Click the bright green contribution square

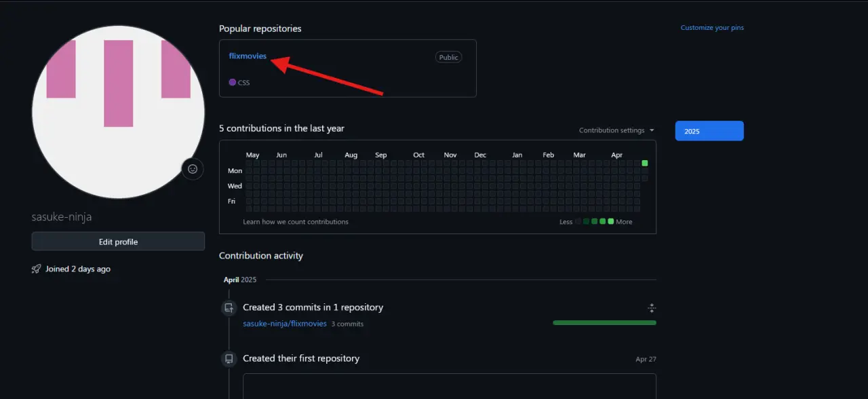click(x=645, y=163)
